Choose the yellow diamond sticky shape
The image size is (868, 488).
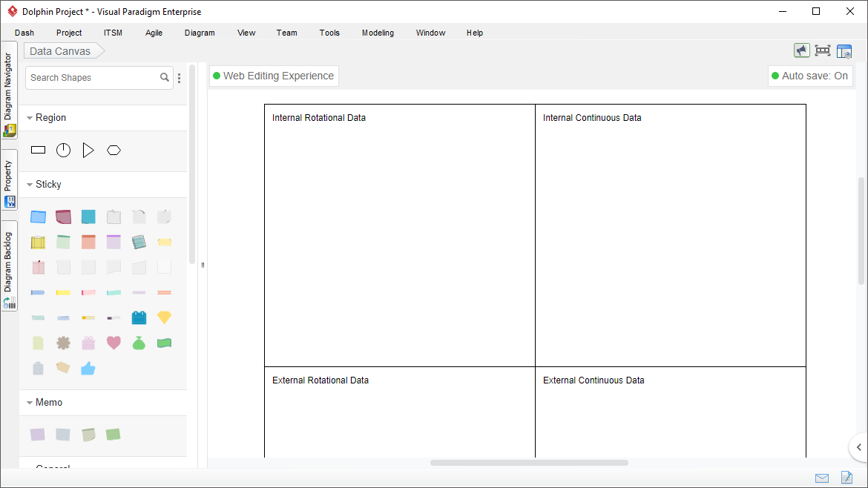[x=164, y=317]
